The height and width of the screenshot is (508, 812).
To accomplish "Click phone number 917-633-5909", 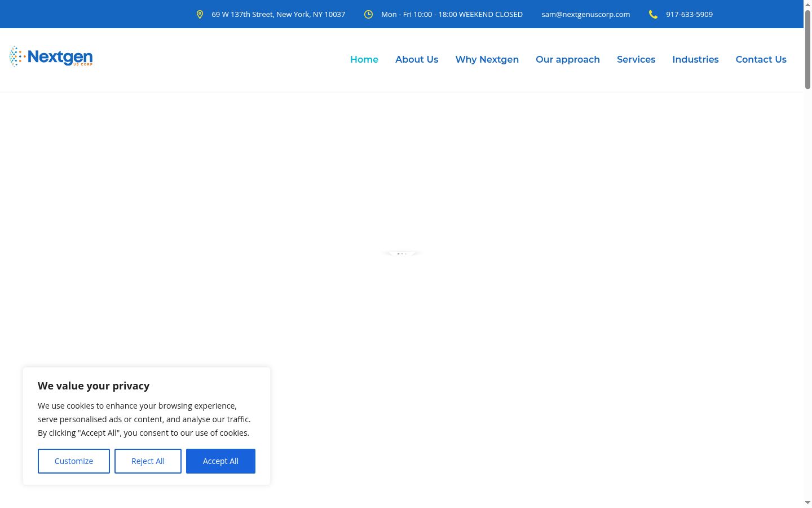I will click(x=689, y=15).
